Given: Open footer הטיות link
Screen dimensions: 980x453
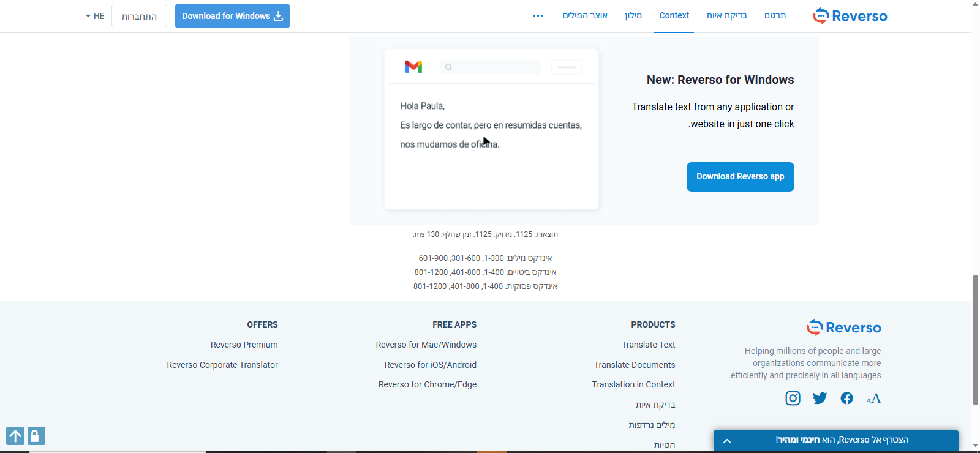Looking at the screenshot, I should point(665,445).
